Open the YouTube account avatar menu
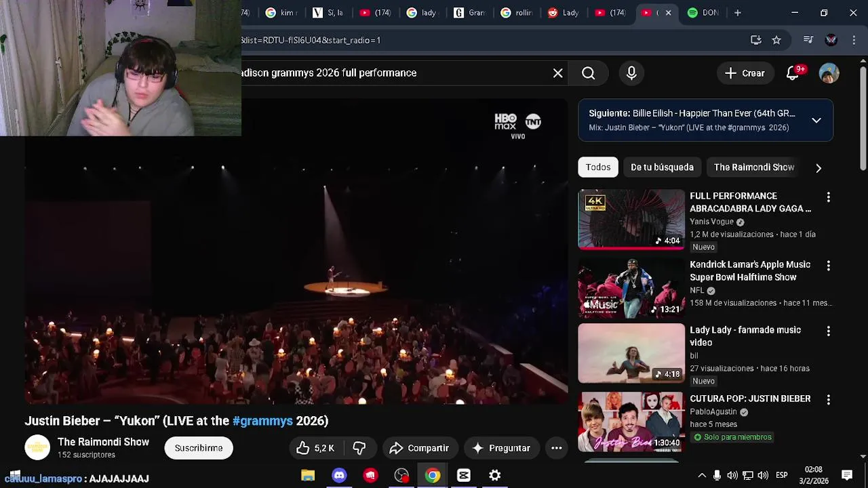This screenshot has height=488, width=868. point(829,73)
